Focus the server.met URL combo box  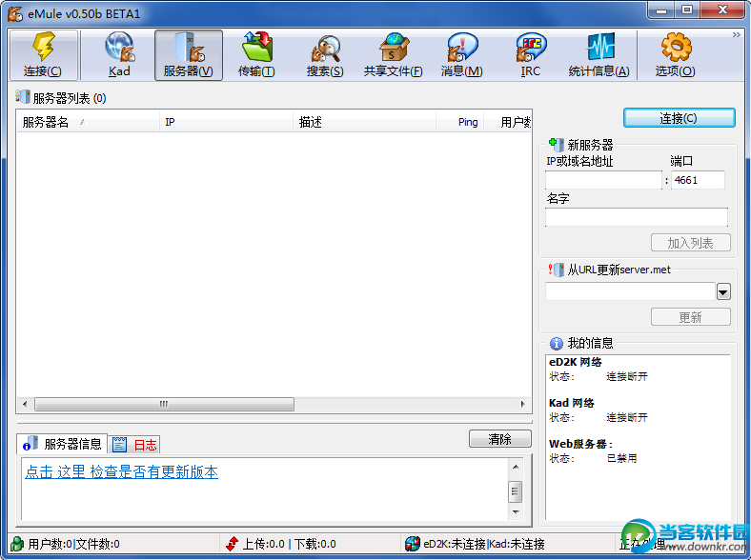pyautogui.click(x=630, y=291)
